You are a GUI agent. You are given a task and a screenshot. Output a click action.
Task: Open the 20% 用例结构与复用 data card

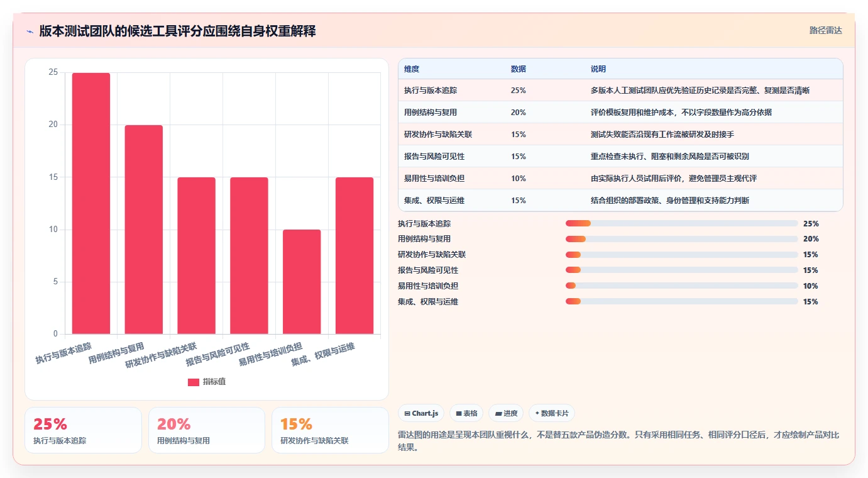[x=207, y=430]
